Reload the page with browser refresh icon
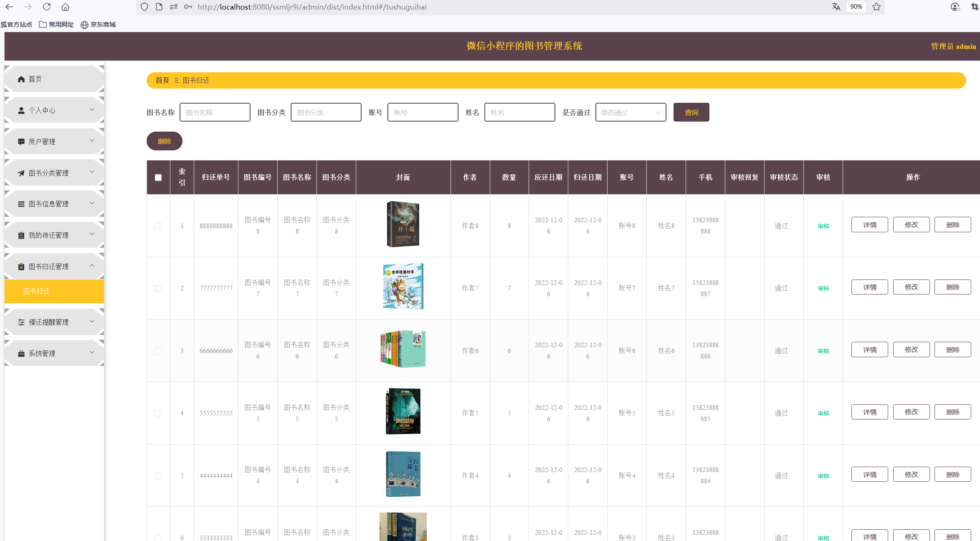 pos(47,7)
